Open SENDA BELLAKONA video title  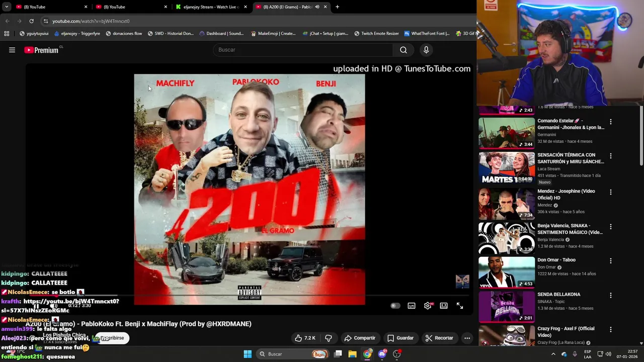coord(559,295)
